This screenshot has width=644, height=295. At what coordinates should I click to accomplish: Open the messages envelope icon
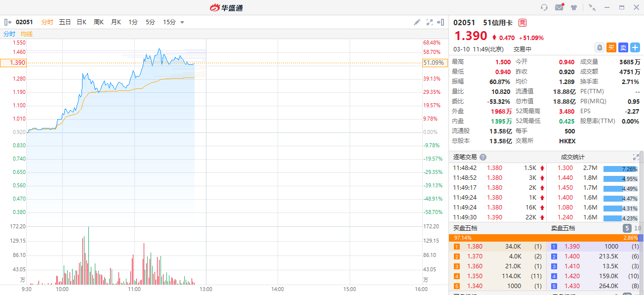[559, 7]
